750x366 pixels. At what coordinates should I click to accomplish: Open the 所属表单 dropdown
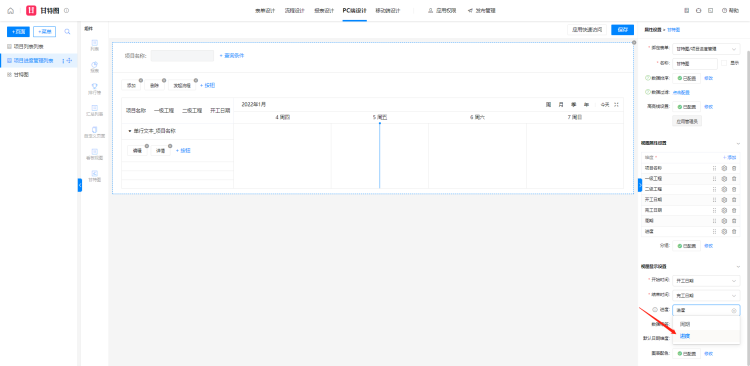click(x=706, y=49)
